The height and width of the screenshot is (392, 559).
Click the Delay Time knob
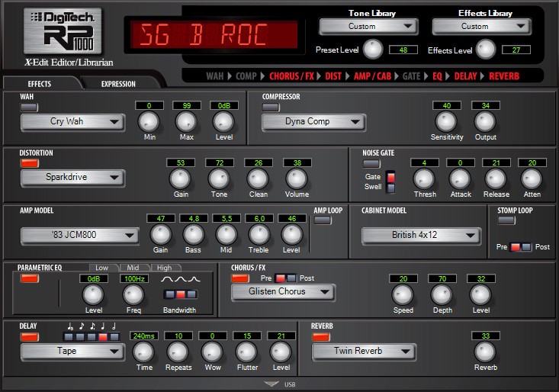point(143,352)
